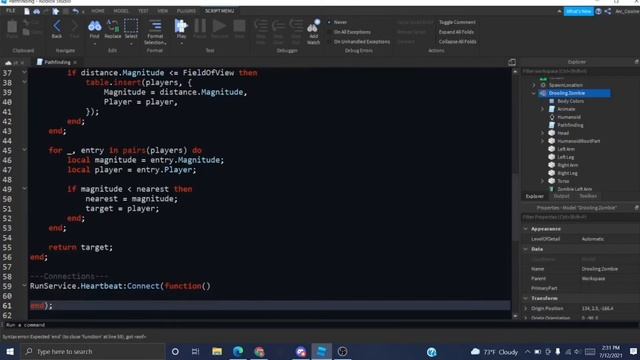Collapse the Drooling Zombie tree node
The image size is (640, 360).
click(x=534, y=93)
